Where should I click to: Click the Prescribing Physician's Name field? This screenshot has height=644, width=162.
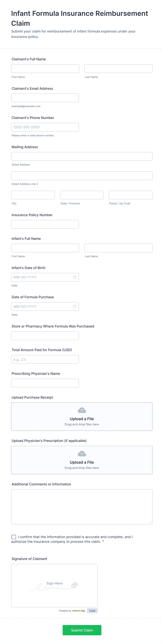click(45, 383)
